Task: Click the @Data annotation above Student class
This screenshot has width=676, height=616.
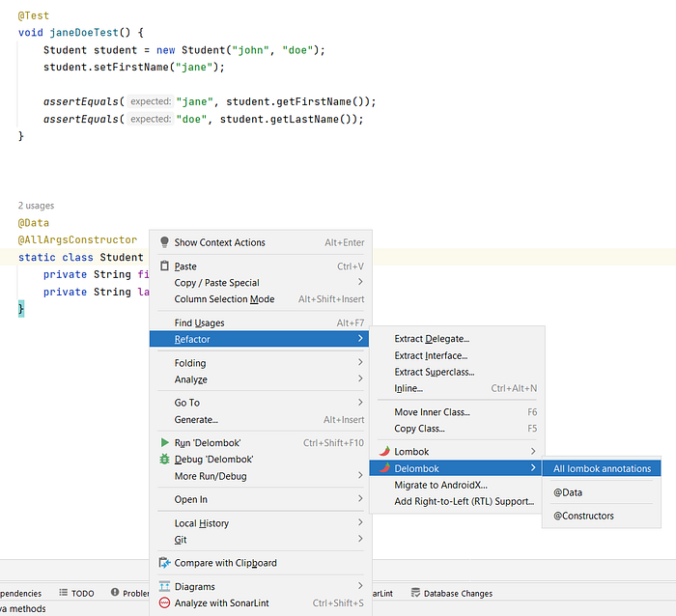Action: 34,223
